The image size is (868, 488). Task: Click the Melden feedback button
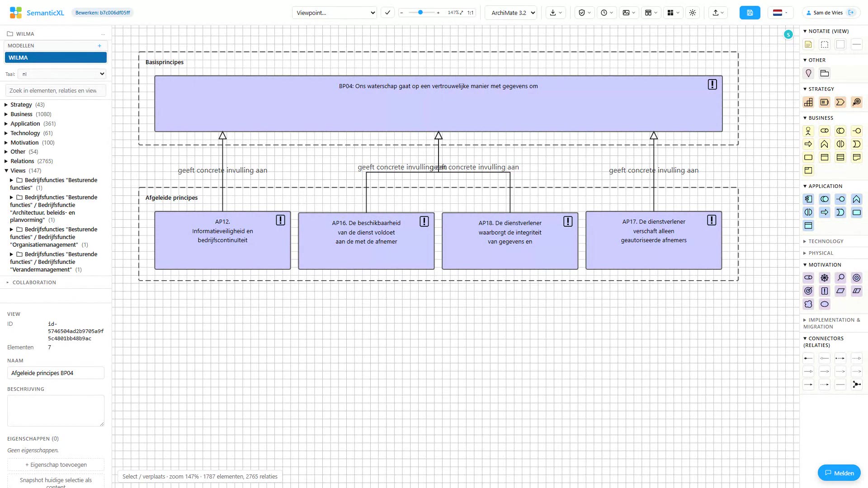(x=839, y=473)
